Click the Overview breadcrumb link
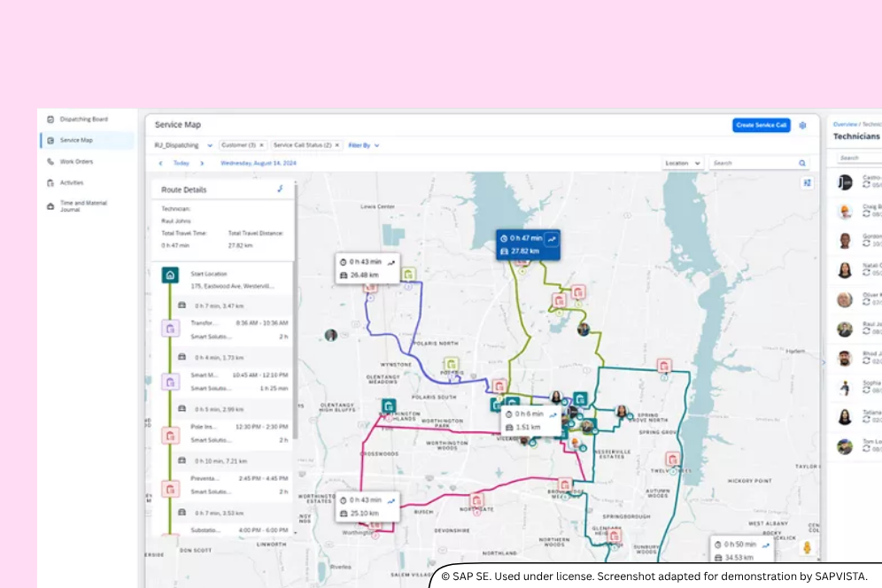The height and width of the screenshot is (588, 882). [x=845, y=124]
